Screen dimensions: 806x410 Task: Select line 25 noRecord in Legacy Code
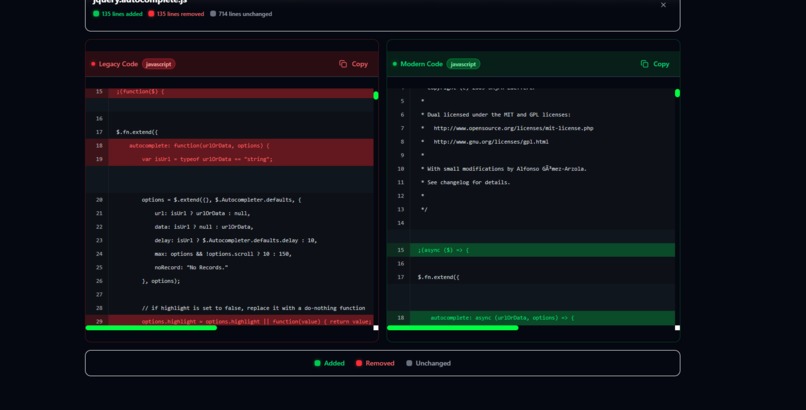(229, 267)
